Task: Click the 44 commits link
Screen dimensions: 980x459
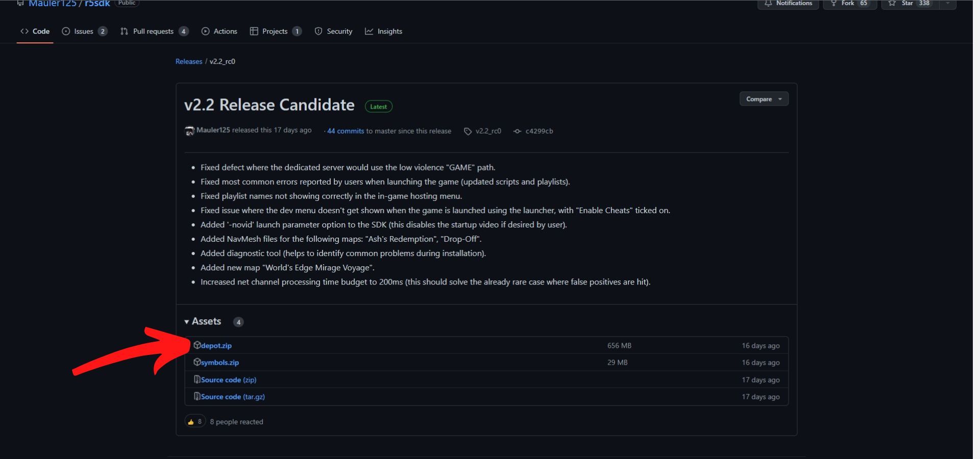Action: (345, 131)
